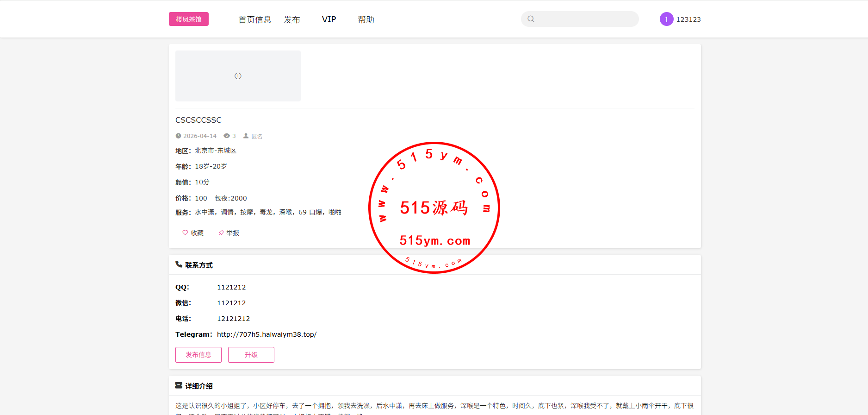Image resolution: width=868 pixels, height=415 pixels.
Task: Click the clock icon beside the date
Action: click(x=178, y=136)
